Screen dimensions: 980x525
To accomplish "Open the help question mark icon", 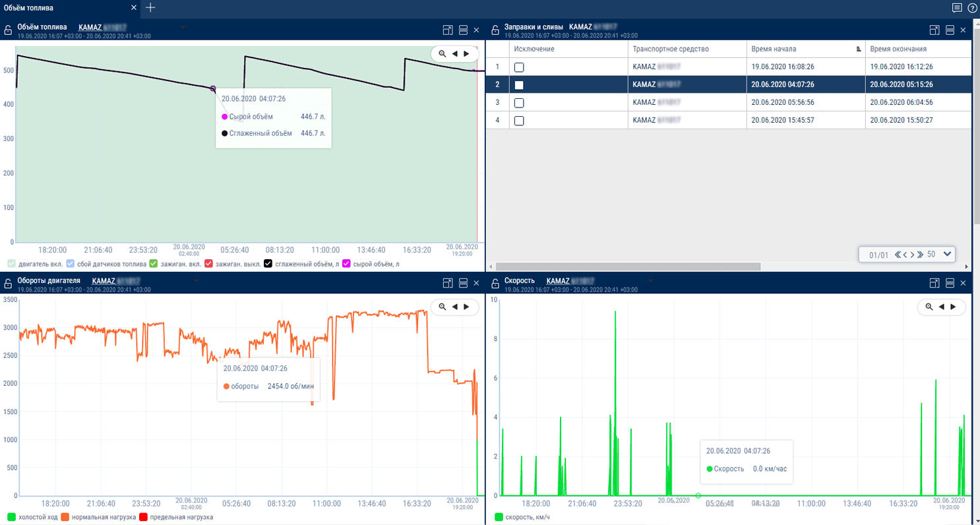I will pos(972,8).
